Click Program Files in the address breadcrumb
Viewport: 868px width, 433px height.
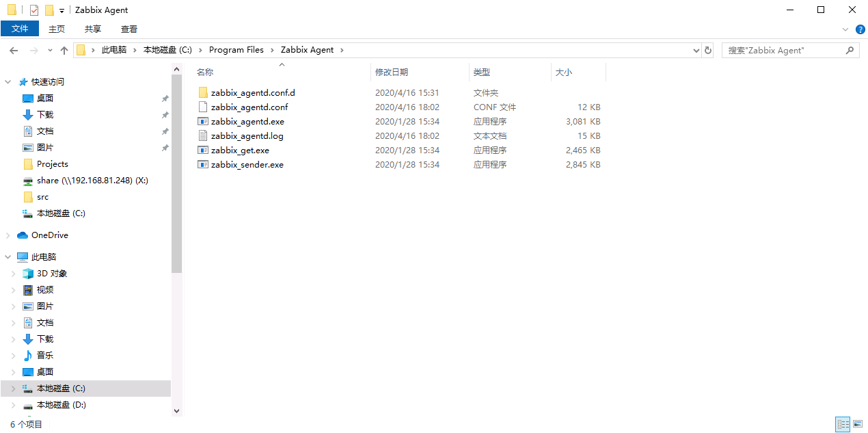[x=236, y=50]
